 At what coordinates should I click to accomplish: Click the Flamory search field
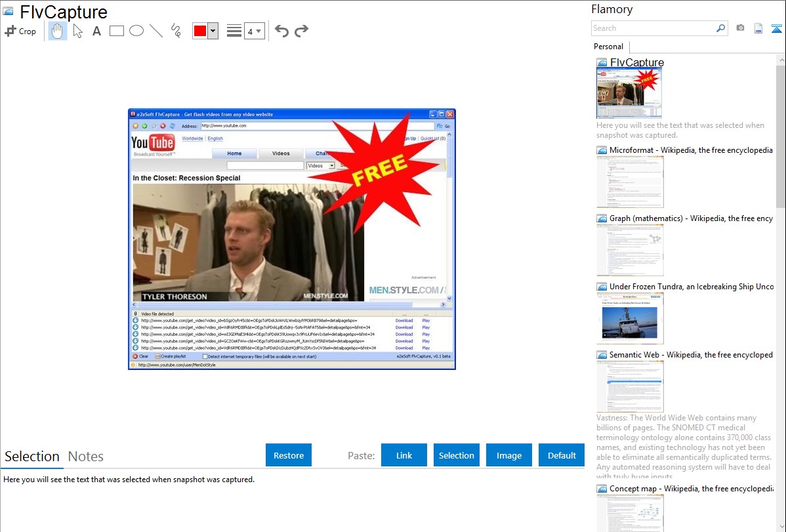pos(653,28)
